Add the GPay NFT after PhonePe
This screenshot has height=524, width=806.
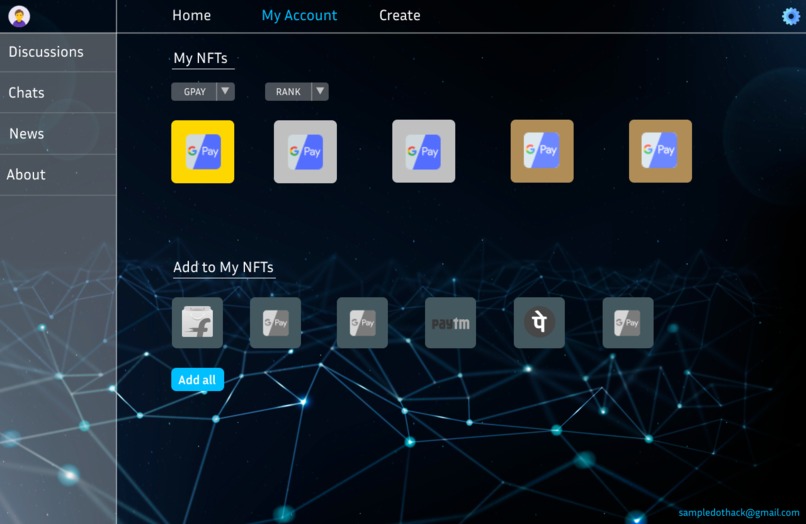(x=628, y=322)
